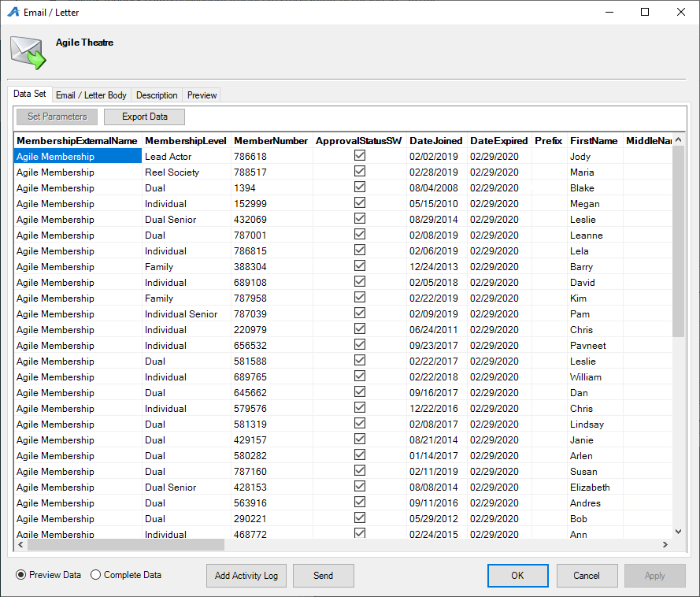Open the Description tab
700x597 pixels.
(157, 95)
